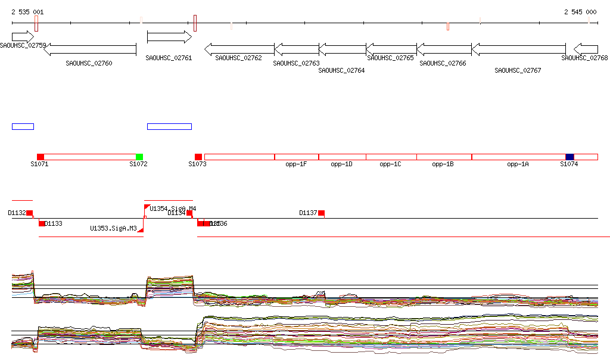Select the long segment between S1071 and S1072
Viewport: 610px width, 364px height.
[90, 157]
